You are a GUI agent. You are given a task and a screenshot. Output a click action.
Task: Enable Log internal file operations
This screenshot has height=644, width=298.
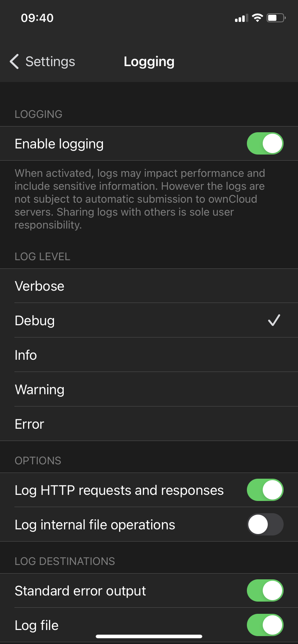[265, 524]
